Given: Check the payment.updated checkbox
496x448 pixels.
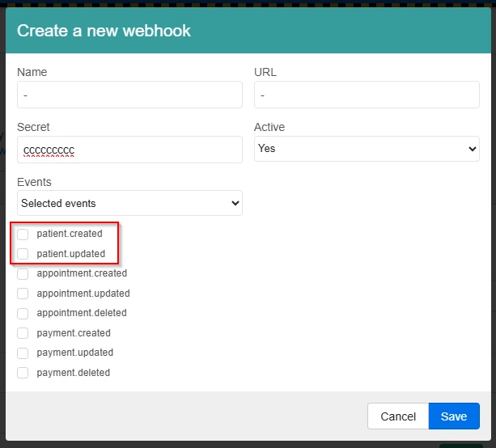Looking at the screenshot, I should [23, 353].
